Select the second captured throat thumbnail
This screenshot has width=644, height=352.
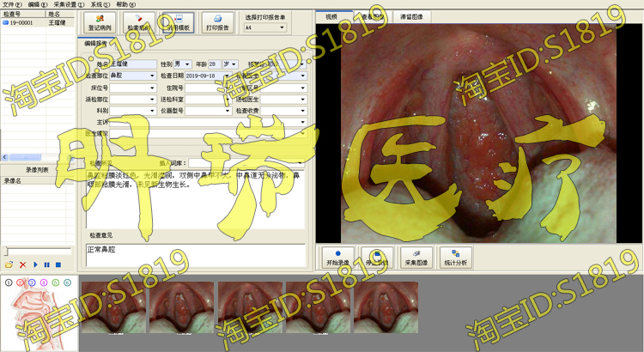pyautogui.click(x=181, y=307)
